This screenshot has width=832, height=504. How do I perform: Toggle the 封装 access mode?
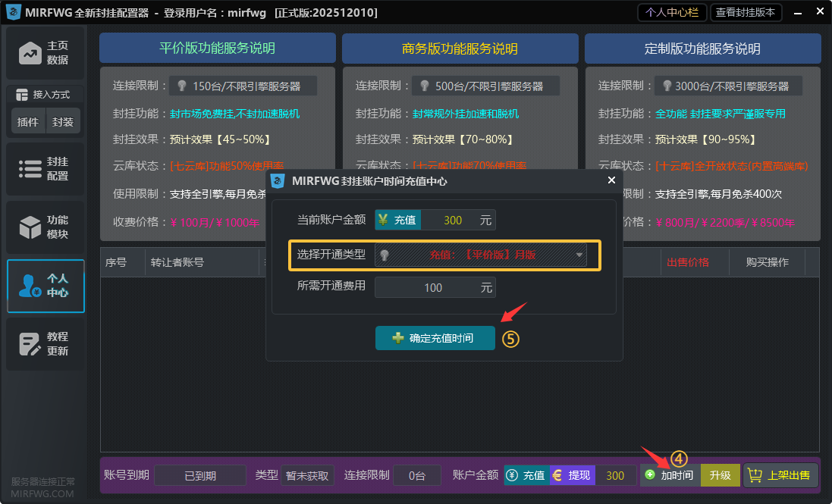tap(63, 121)
